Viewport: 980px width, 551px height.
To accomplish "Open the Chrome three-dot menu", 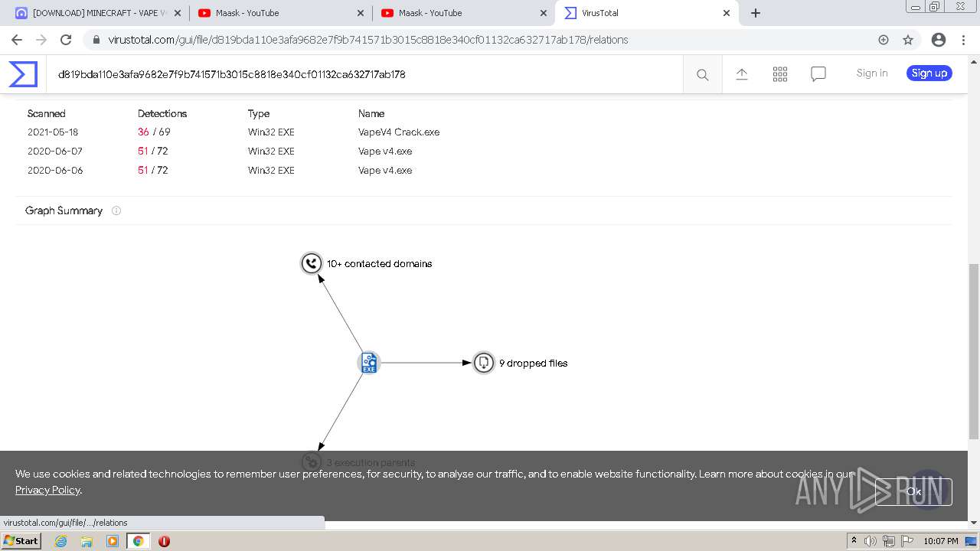I will pos(963,40).
